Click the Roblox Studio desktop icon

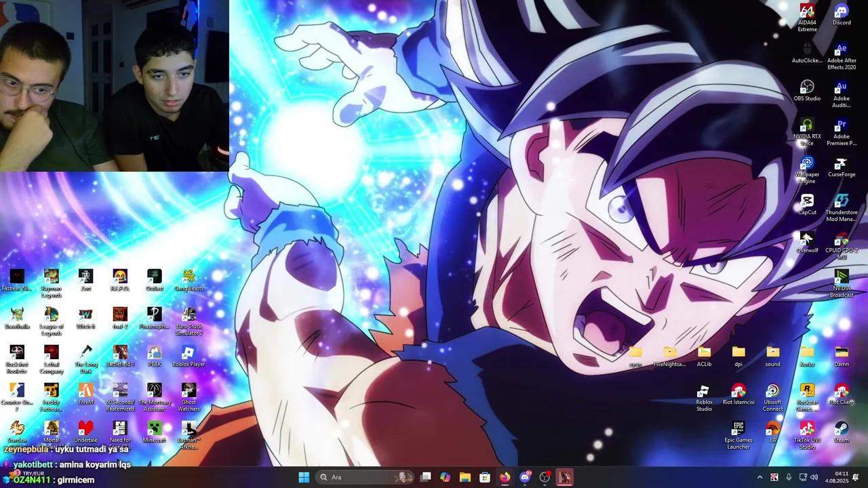click(x=704, y=398)
